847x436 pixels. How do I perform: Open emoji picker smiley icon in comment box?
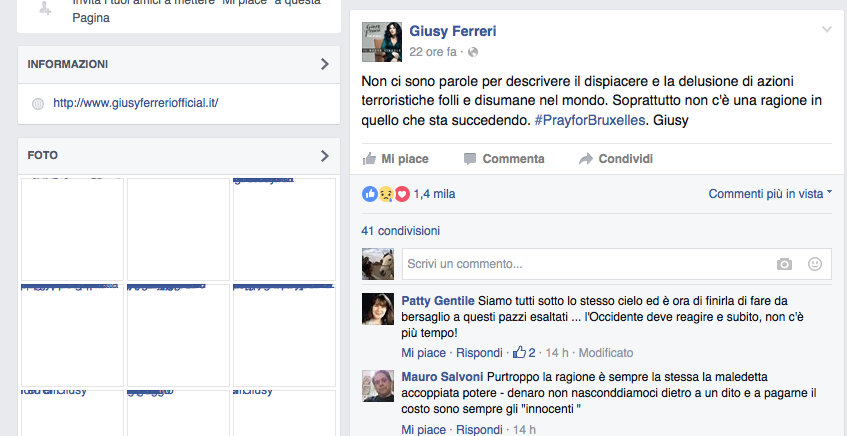(x=815, y=264)
